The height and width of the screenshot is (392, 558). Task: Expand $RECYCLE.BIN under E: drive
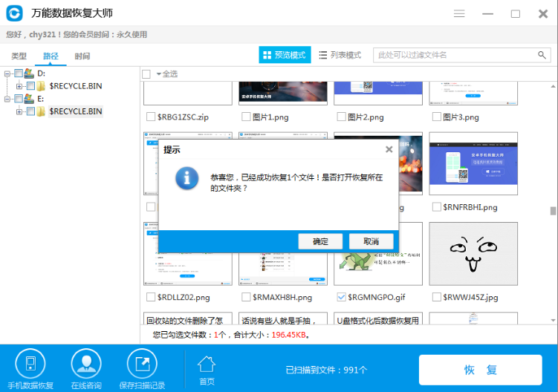point(19,111)
